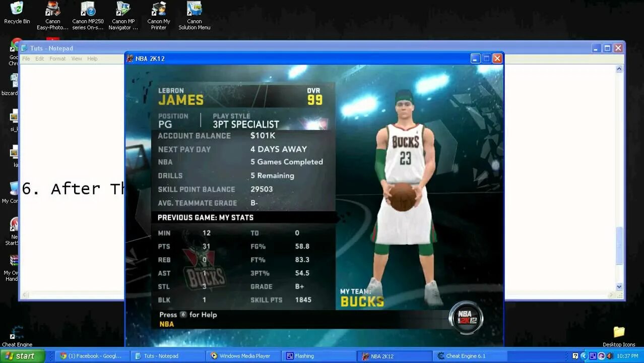Click 3PT% value 54.5

[302, 273]
